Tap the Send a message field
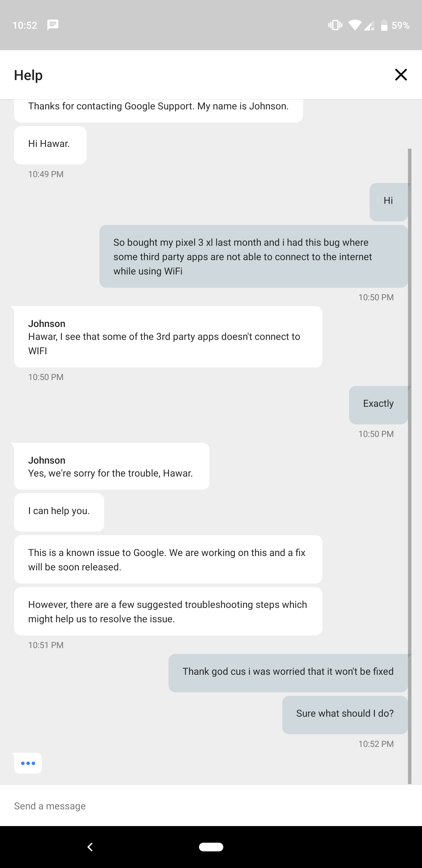The image size is (422, 868). point(202,806)
